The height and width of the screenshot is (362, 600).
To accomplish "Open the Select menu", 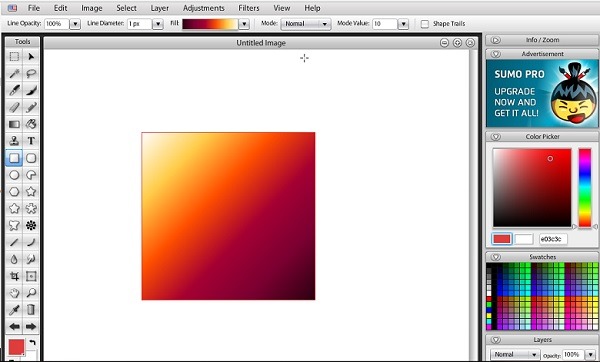I will (126, 8).
